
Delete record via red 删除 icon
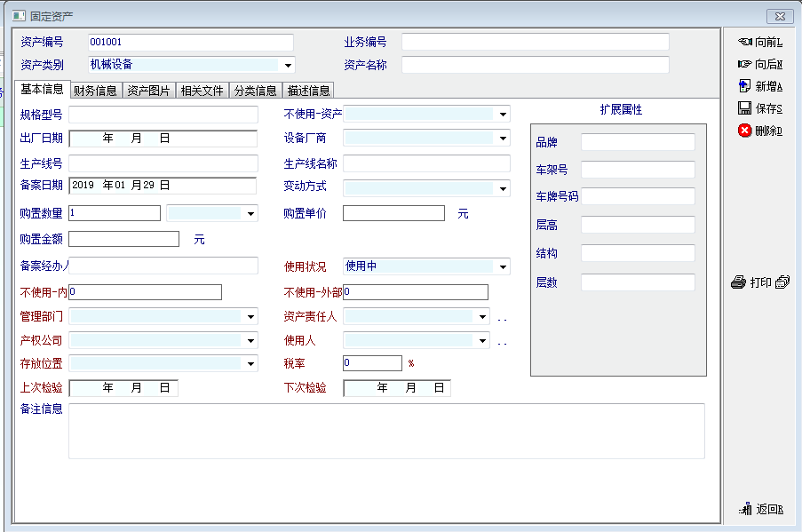(x=744, y=131)
